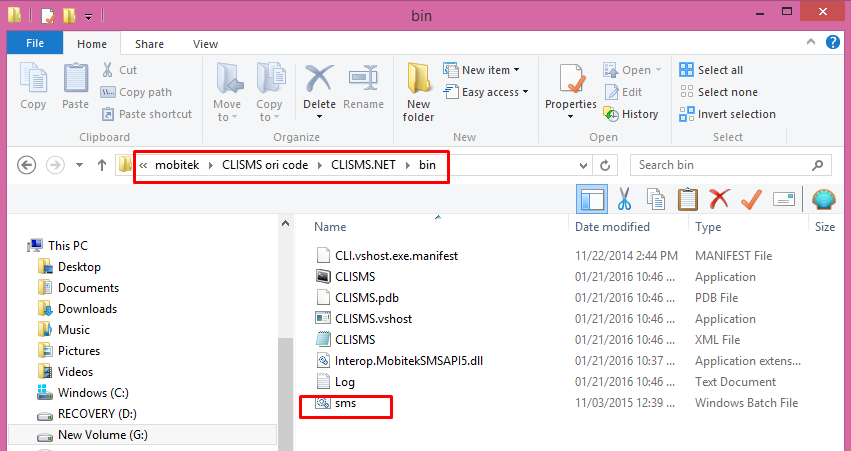
Task: Expand the address bar history dropdown
Action: click(583, 165)
